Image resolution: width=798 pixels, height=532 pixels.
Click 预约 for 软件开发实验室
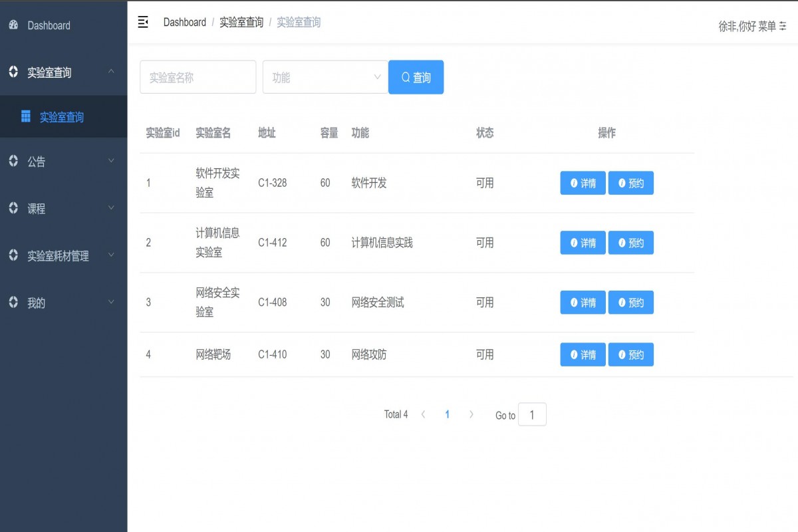631,182
